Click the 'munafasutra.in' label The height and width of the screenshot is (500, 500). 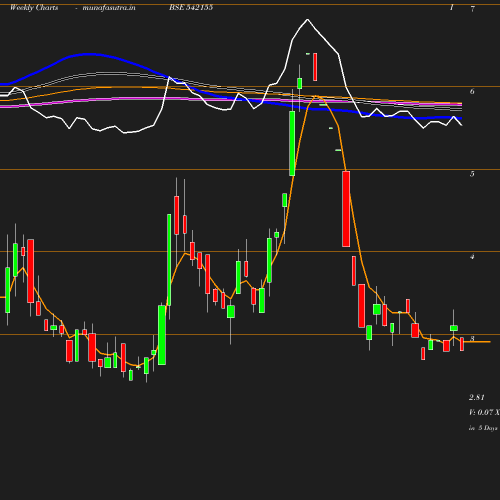pos(109,8)
